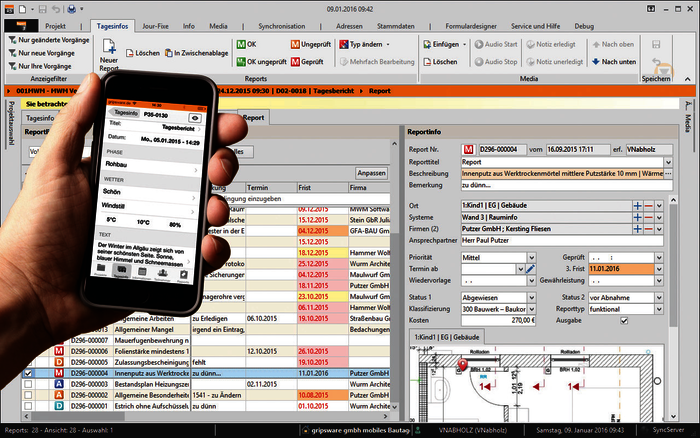Open the Service und Hilfe tab

pyautogui.click(x=535, y=26)
